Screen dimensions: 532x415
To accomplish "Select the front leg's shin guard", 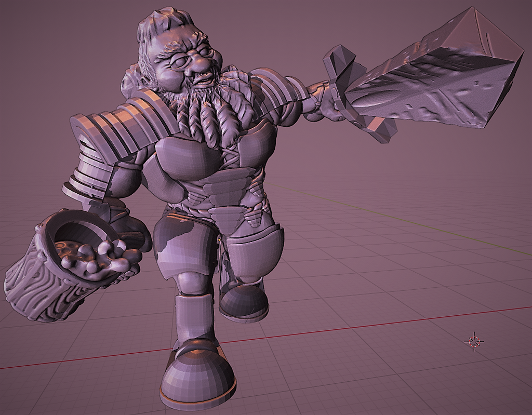I will (x=193, y=317).
